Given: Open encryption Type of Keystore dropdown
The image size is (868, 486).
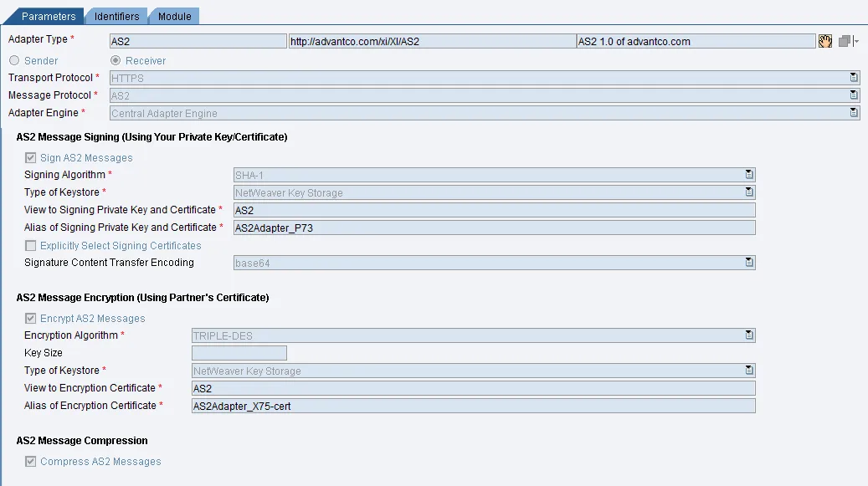Looking at the screenshot, I should 749,371.
